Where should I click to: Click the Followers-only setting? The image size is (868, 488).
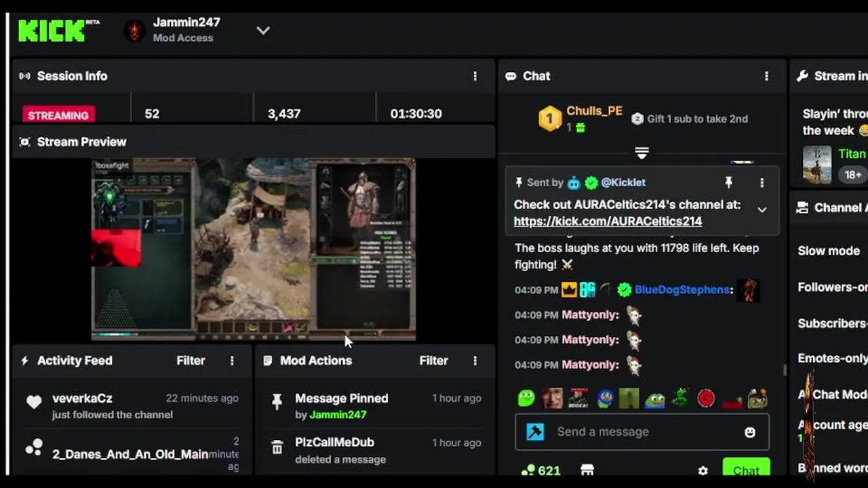pos(833,287)
